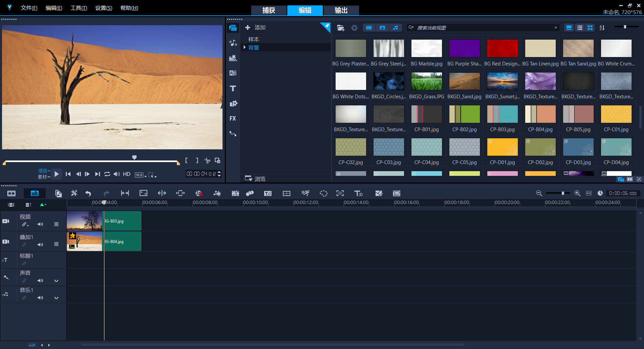This screenshot has width=644, height=349.
Task: Open the 文件(F) menu
Action: point(29,8)
